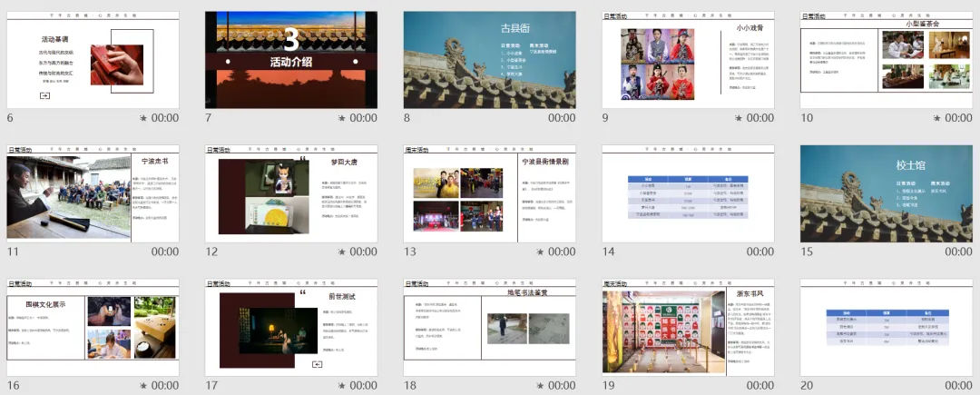The width and height of the screenshot is (980, 395).
Task: Click the transition star icon under slide 9
Action: (x=739, y=117)
